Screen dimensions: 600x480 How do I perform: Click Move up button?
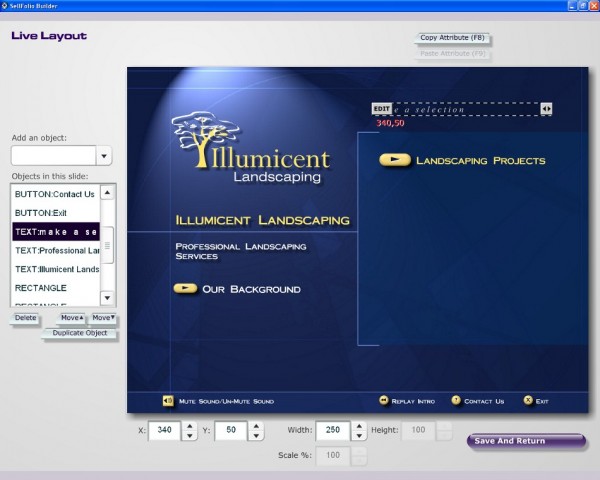click(x=72, y=318)
